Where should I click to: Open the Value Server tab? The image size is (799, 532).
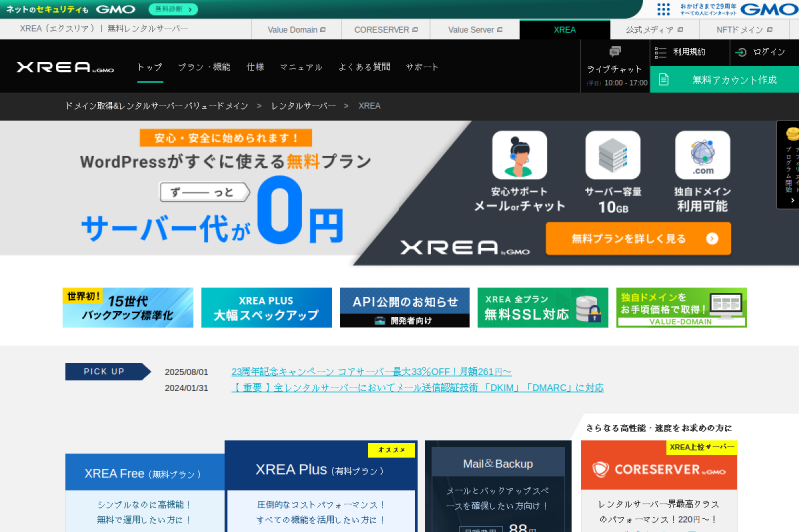click(475, 30)
